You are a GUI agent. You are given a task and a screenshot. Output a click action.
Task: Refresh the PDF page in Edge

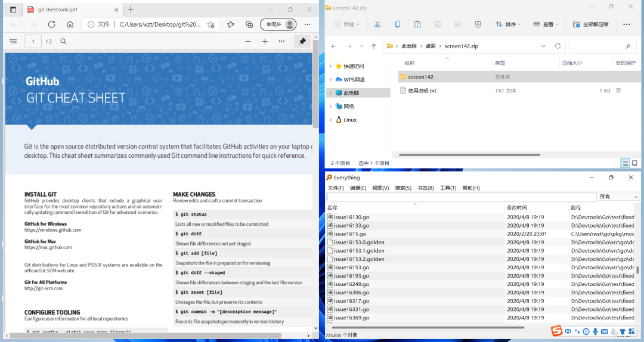51,24
